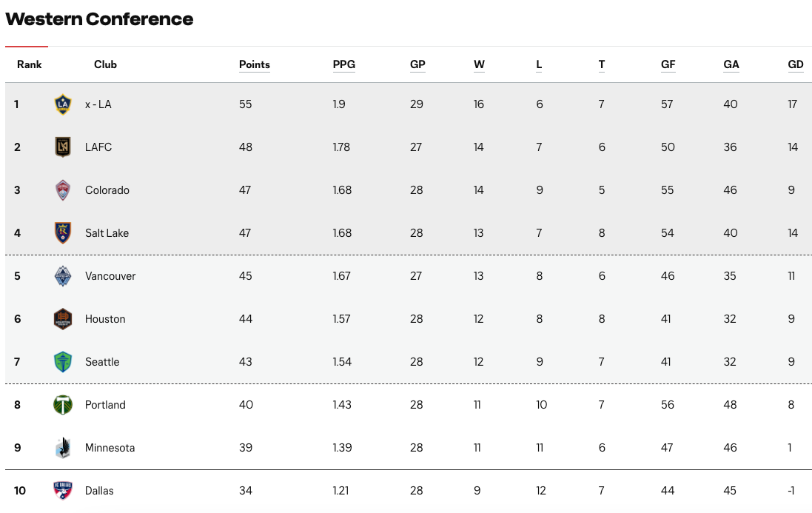This screenshot has width=812, height=513.
Task: Sort by GD goal difference header
Action: (x=796, y=64)
